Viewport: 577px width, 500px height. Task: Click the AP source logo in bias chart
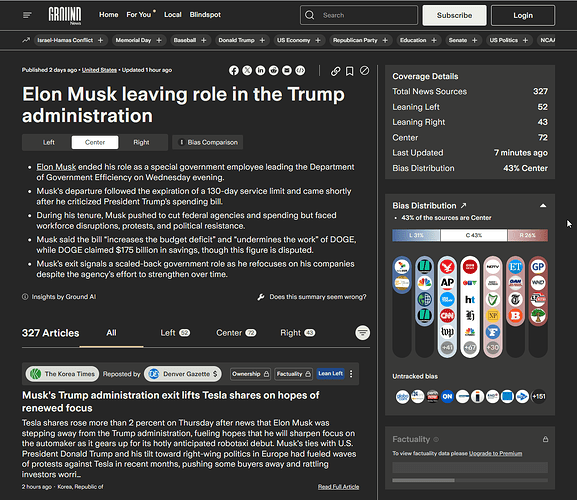tap(447, 283)
